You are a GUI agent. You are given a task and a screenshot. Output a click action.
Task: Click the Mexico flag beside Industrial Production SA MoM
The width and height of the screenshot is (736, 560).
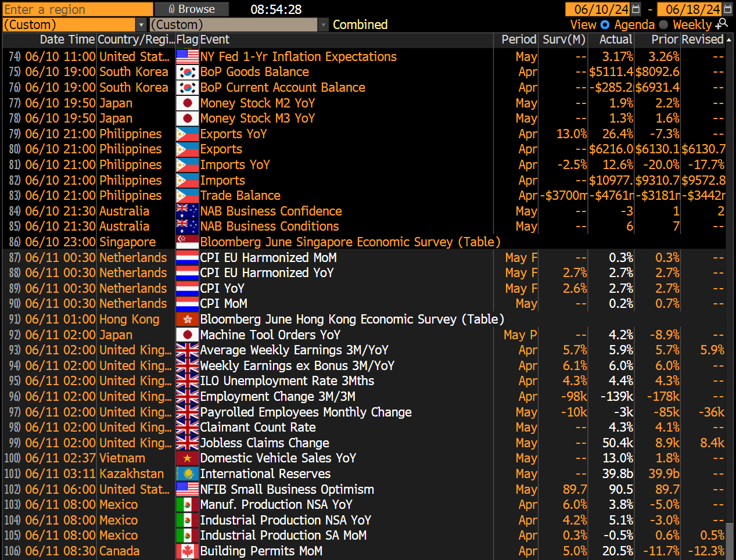point(187,536)
